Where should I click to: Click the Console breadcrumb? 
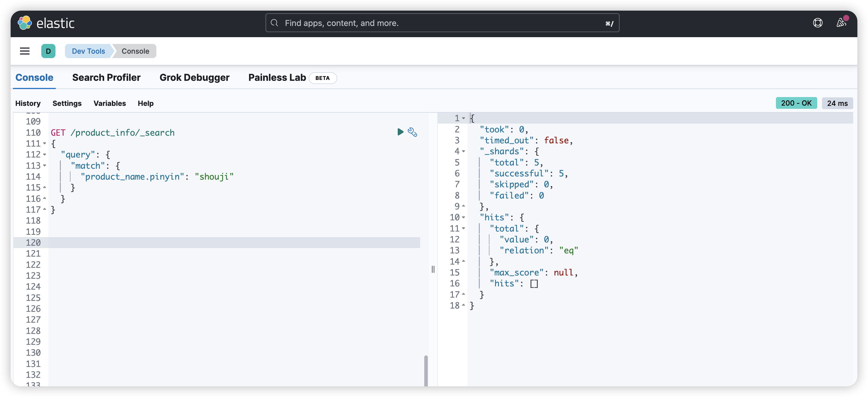pyautogui.click(x=135, y=51)
